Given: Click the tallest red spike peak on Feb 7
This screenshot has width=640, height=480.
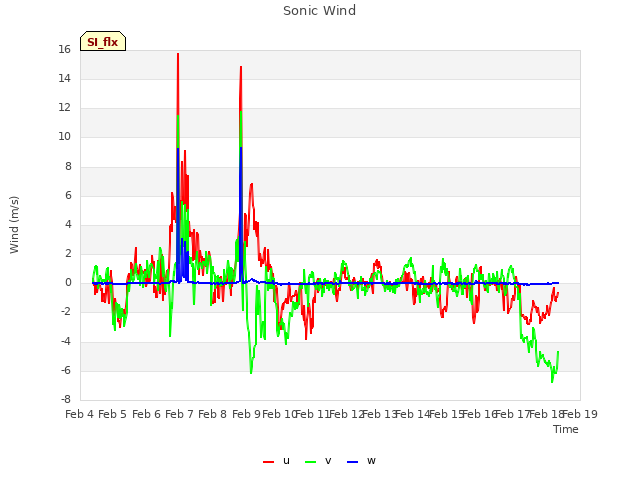Looking at the screenshot, I should point(178,54).
